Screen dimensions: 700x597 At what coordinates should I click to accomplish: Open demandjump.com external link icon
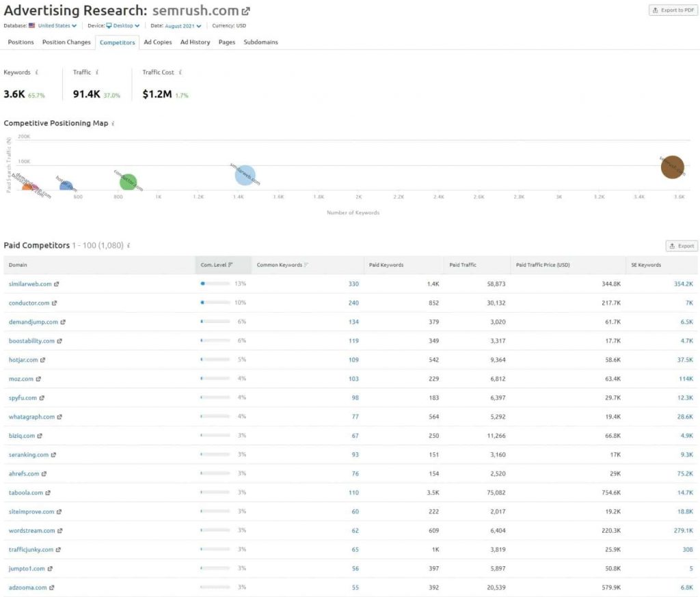click(63, 322)
